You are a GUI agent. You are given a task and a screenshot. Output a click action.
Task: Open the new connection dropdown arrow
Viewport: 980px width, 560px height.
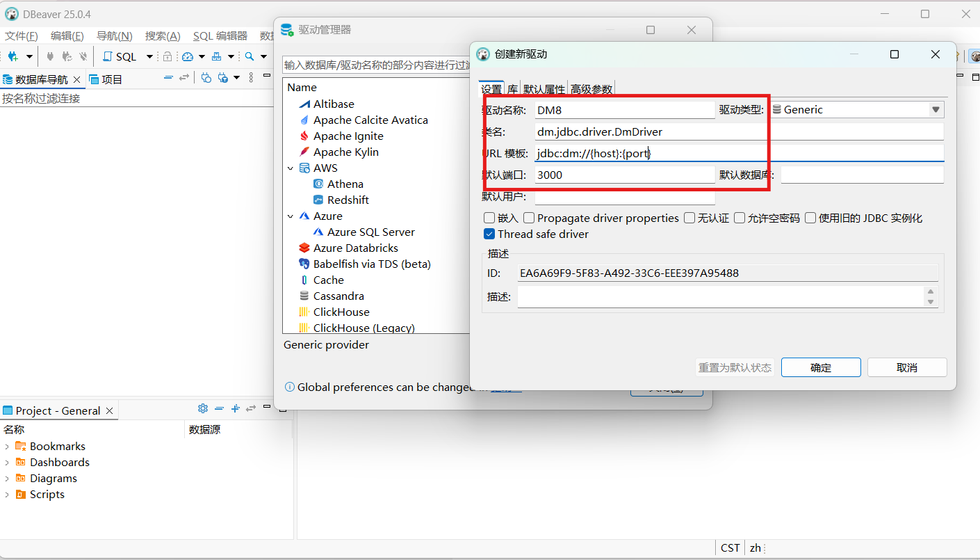tap(29, 56)
